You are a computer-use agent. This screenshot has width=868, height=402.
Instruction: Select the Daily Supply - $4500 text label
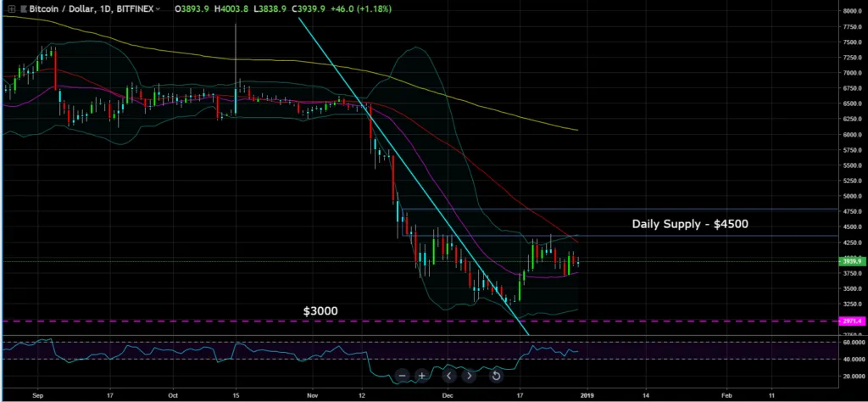pos(690,224)
